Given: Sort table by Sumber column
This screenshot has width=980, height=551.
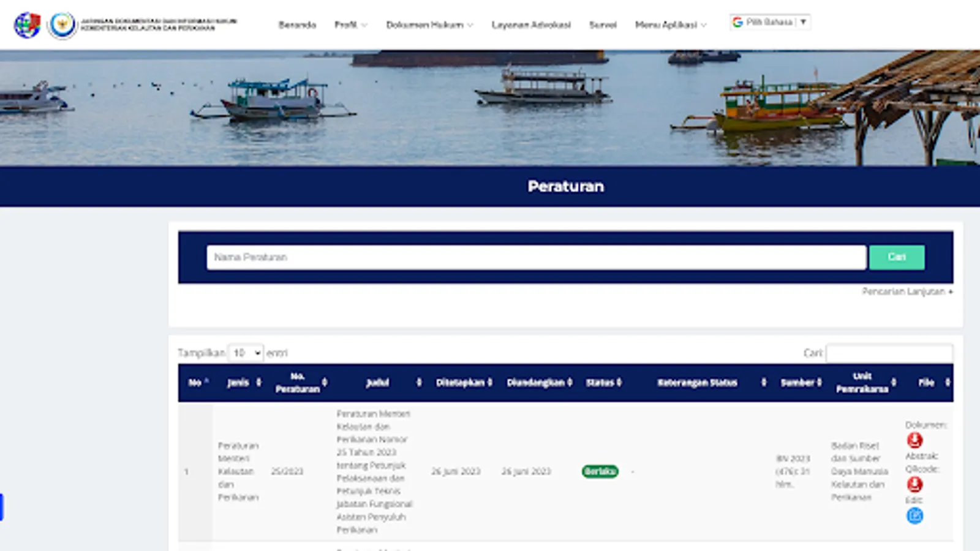Looking at the screenshot, I should pos(800,383).
